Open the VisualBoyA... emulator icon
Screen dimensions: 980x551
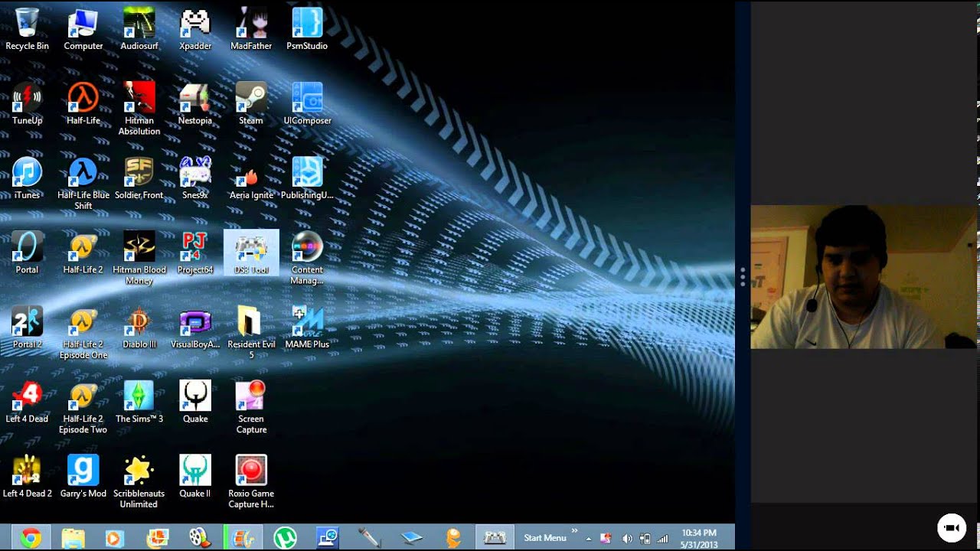[x=195, y=328]
